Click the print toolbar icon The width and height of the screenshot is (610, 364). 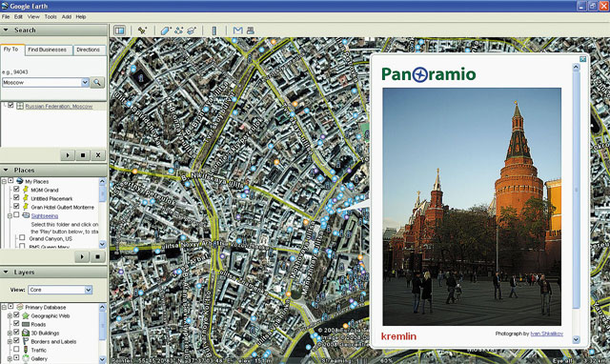[x=251, y=30]
